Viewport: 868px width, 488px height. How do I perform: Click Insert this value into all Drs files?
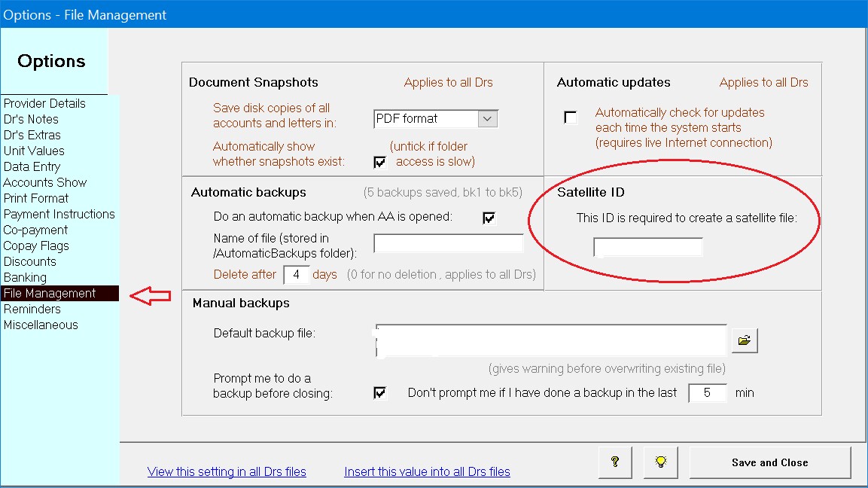(x=427, y=471)
